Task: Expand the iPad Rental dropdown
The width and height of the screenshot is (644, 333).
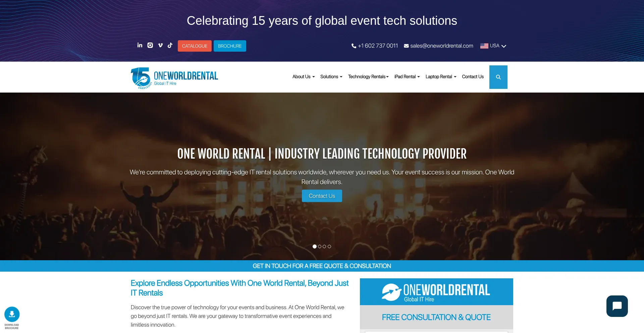Action: tap(407, 77)
